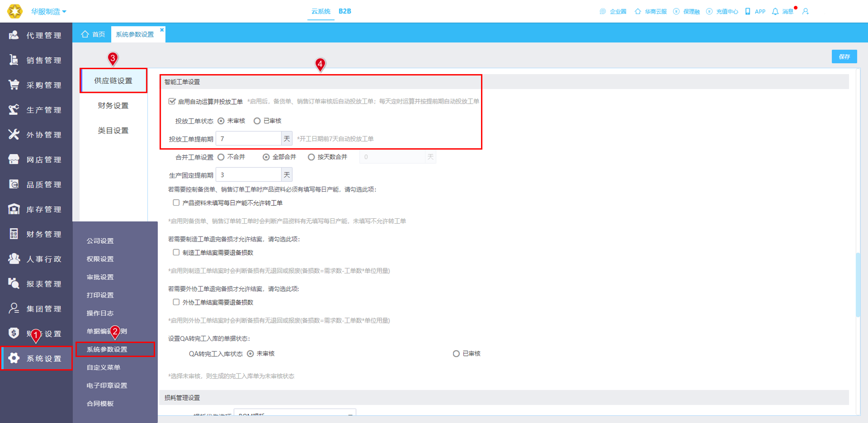Screen dimensions: 868x423
Task: Click the 生产固定提前期 input field
Action: coord(248,175)
